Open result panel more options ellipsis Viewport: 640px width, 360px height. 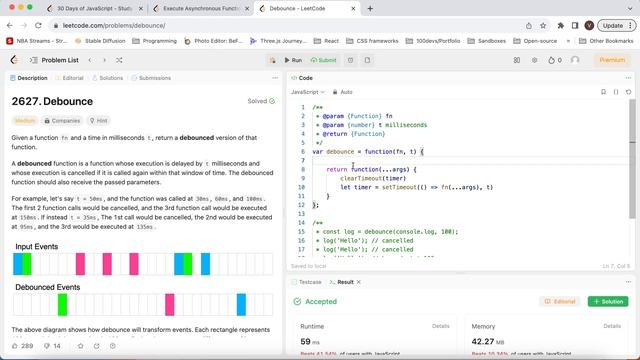pyautogui.click(x=629, y=282)
